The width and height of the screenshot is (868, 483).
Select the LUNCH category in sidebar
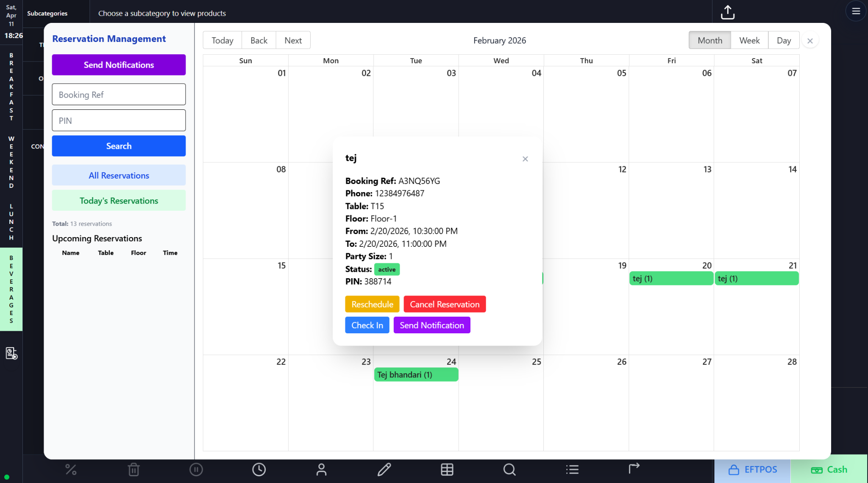(x=11, y=222)
